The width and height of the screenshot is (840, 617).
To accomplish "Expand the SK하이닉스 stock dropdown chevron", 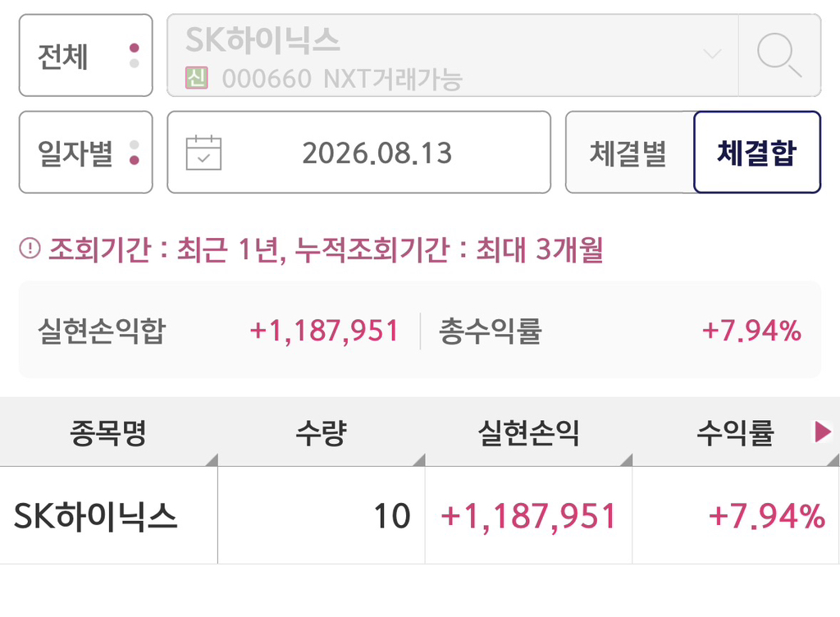I will tap(713, 53).
